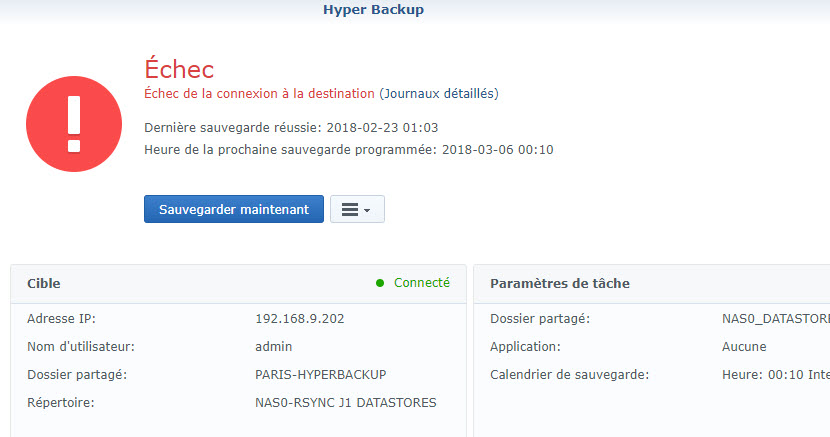Select the next scheduled backup time line
This screenshot has width=830, height=437.
349,150
